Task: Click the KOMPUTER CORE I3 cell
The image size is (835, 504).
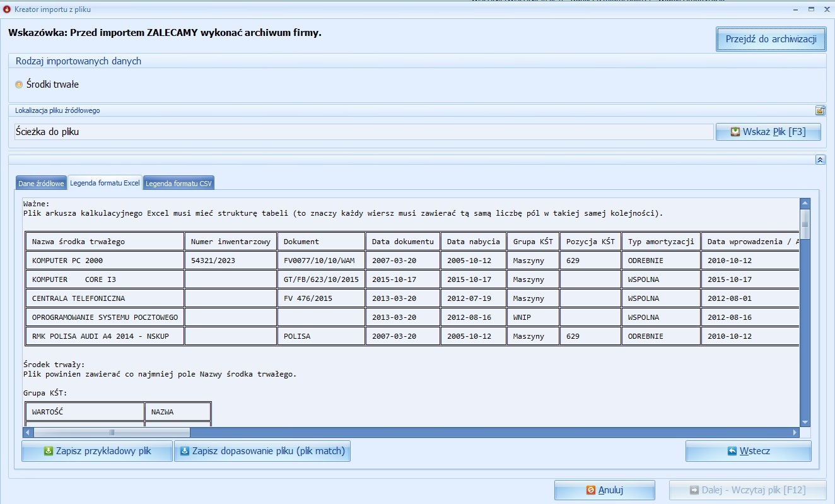Action: point(105,279)
